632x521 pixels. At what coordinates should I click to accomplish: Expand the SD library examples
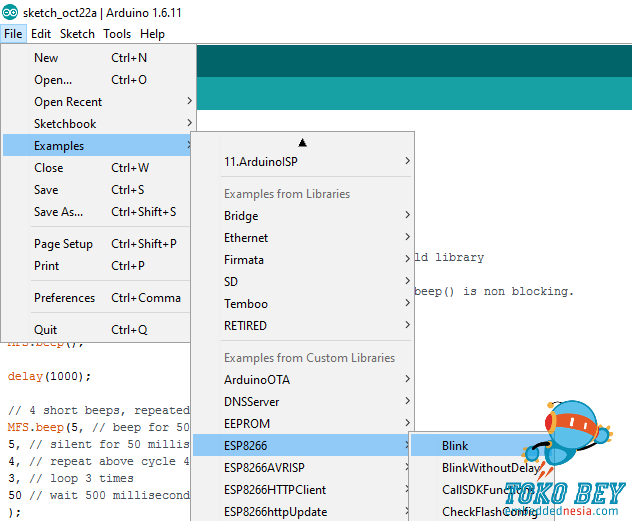point(303,282)
